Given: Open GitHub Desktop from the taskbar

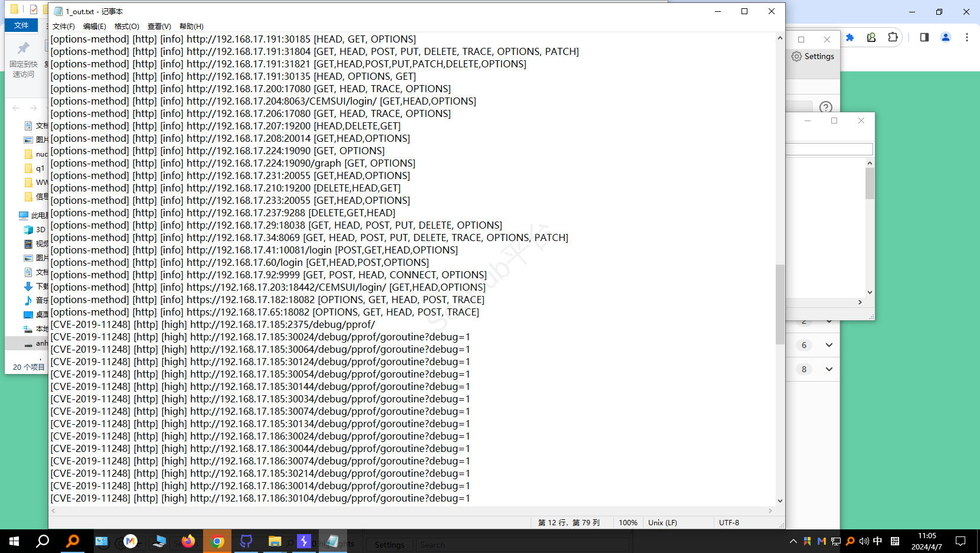Looking at the screenshot, I should click(x=246, y=541).
